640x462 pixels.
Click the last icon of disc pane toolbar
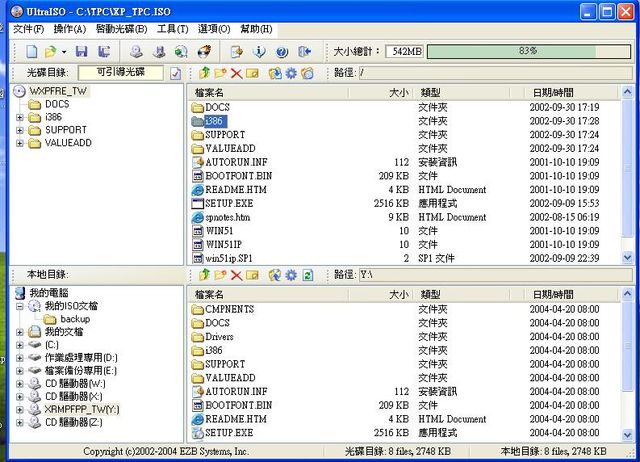(x=307, y=73)
